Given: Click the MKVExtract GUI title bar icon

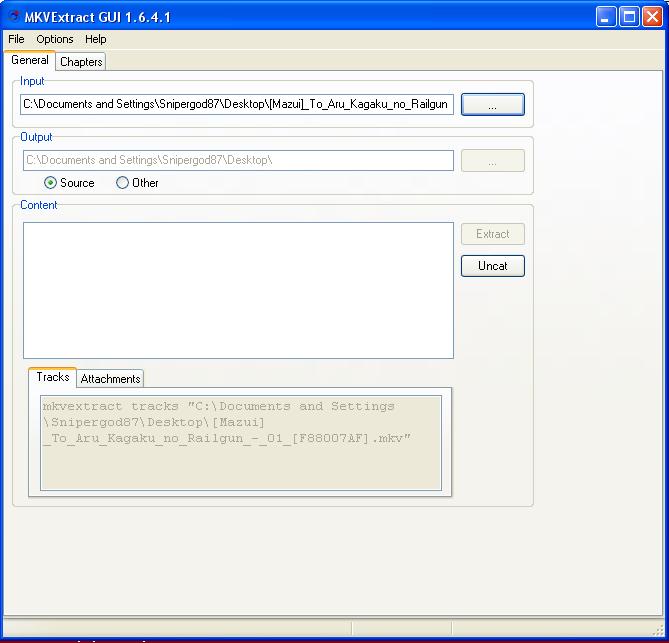Looking at the screenshot, I should click(14, 17).
